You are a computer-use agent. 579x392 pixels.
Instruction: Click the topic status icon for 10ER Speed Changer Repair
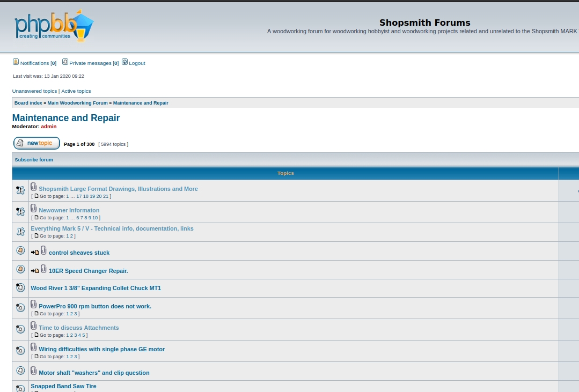pyautogui.click(x=20, y=269)
